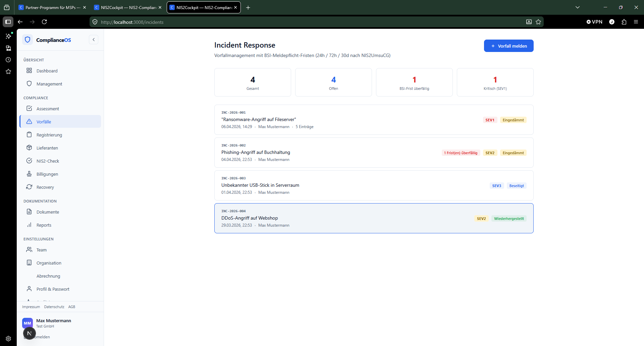Click the Datenschutz footer link
The image size is (644, 346).
click(x=54, y=307)
